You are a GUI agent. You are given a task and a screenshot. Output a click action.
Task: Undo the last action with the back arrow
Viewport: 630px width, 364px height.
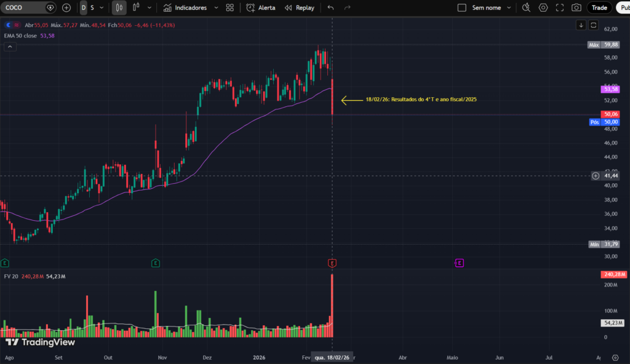(x=330, y=7)
